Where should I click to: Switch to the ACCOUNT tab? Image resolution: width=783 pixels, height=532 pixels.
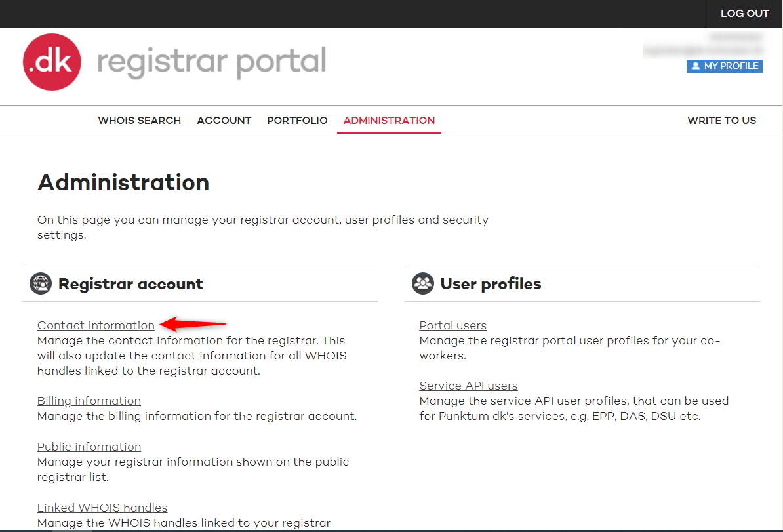[x=224, y=120]
